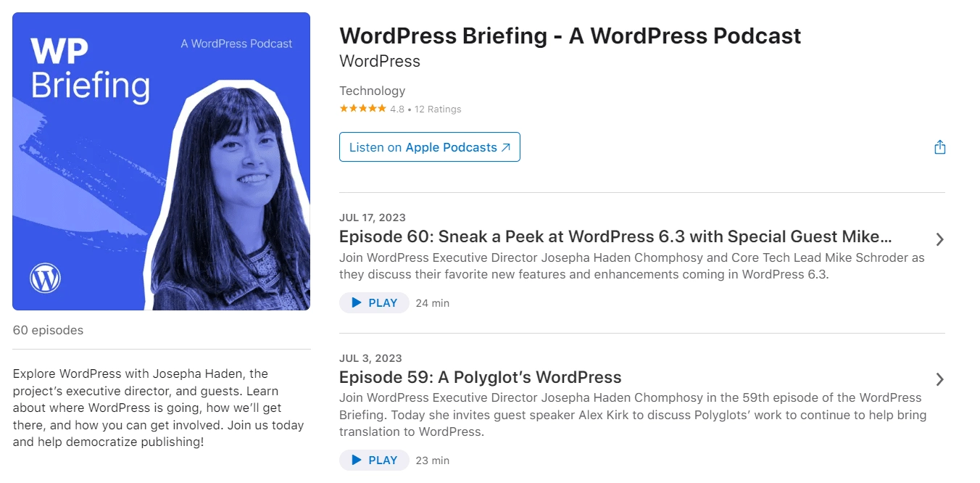The image size is (980, 483).
Task: Click the podcast description starting Explore WordPress
Action: pyautogui.click(x=158, y=408)
